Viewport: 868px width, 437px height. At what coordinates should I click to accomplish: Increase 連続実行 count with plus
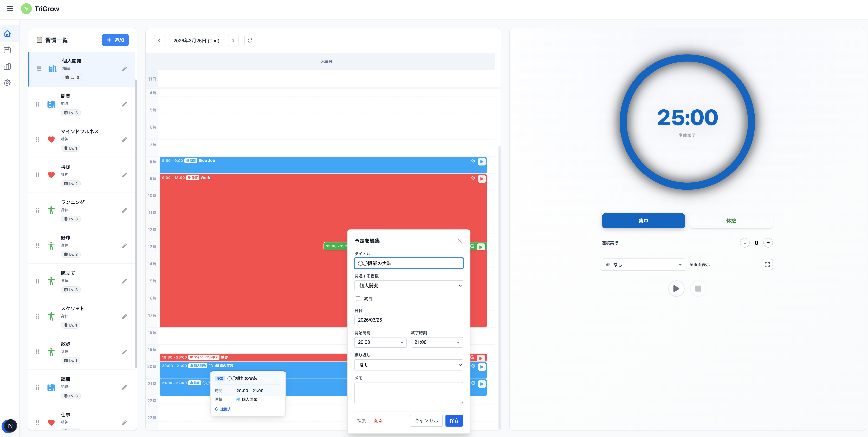[768, 243]
